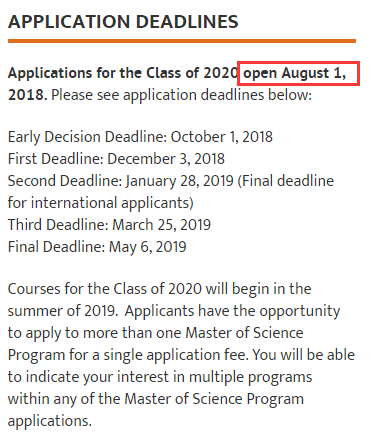Click the "Second Deadline" label text
Viewport: 378px width, 444px height.
(65, 181)
